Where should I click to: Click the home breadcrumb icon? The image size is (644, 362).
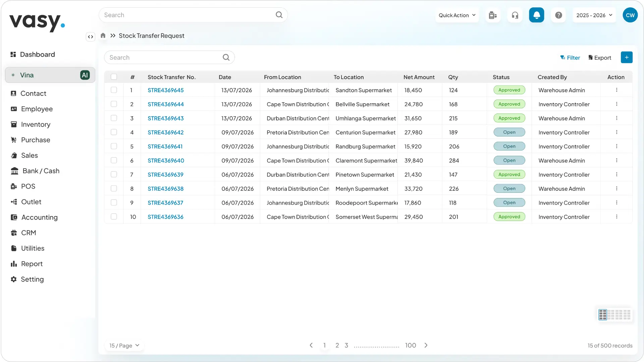[103, 36]
